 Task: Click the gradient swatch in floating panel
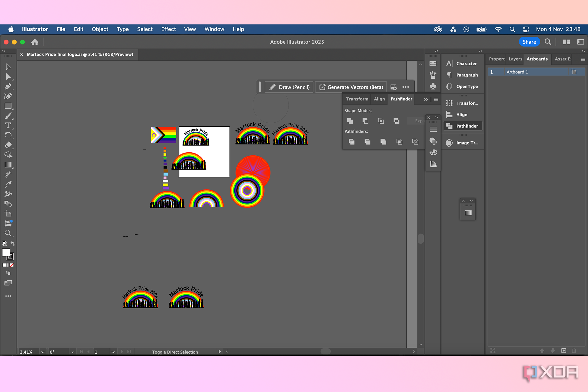click(x=468, y=213)
